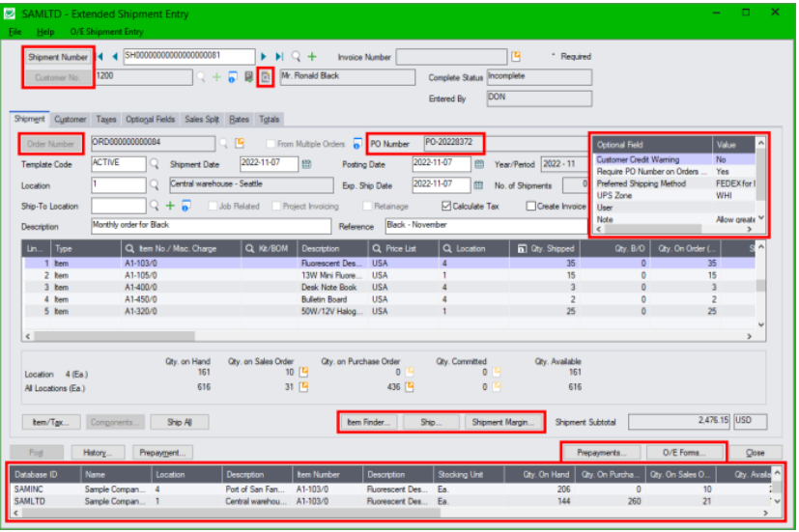Screen dimensions: 799x532
Task: Click customer inquiry icon boxed in red
Action: click(266, 77)
